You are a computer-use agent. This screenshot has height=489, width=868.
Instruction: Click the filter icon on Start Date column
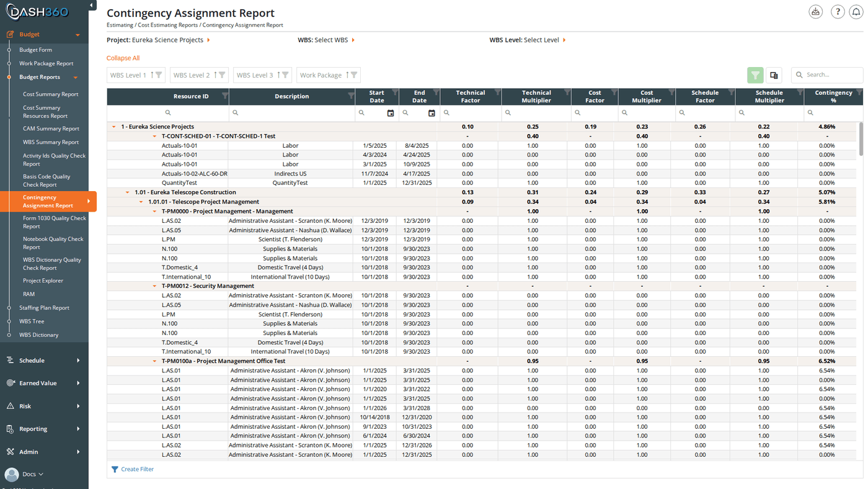point(394,92)
